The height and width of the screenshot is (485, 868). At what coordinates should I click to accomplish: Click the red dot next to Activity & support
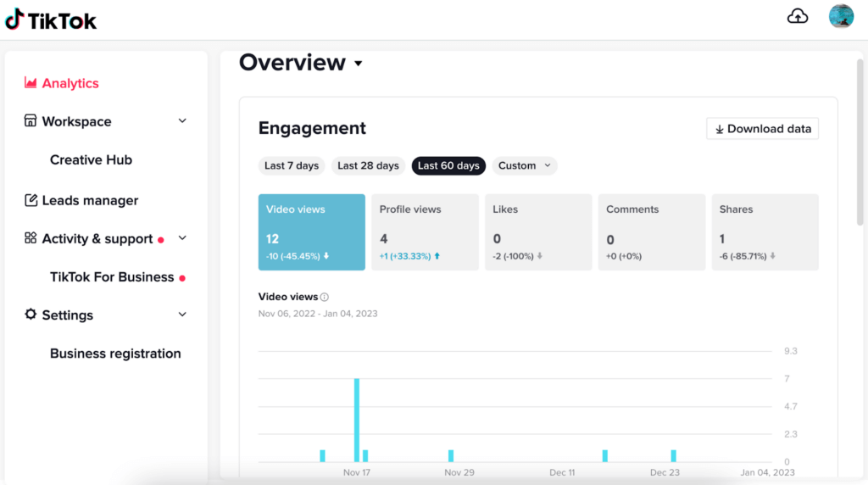click(160, 240)
